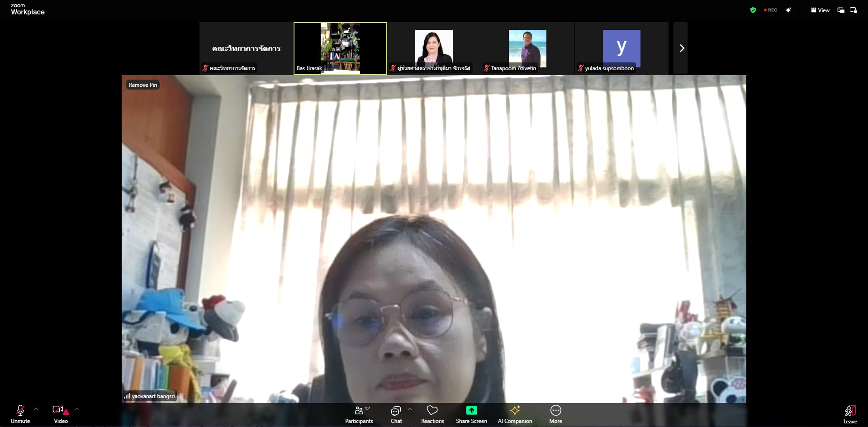This screenshot has height=427, width=868.
Task: Show next participants in the gallery strip
Action: 681,48
